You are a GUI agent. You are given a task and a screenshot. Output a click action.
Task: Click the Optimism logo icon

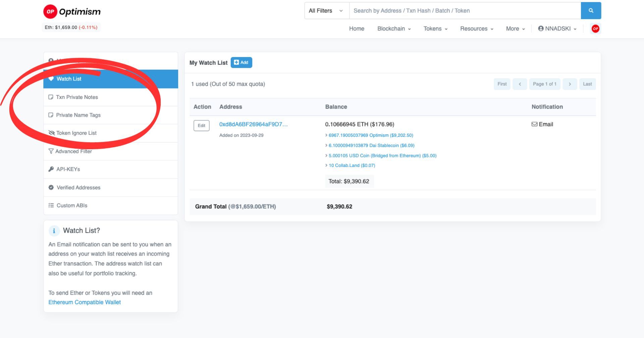coord(50,12)
